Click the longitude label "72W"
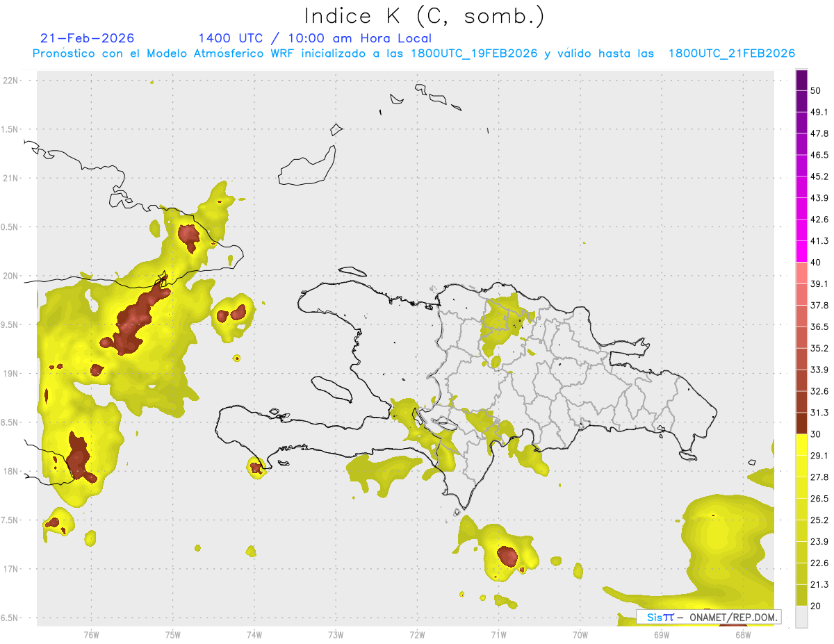 point(417,634)
